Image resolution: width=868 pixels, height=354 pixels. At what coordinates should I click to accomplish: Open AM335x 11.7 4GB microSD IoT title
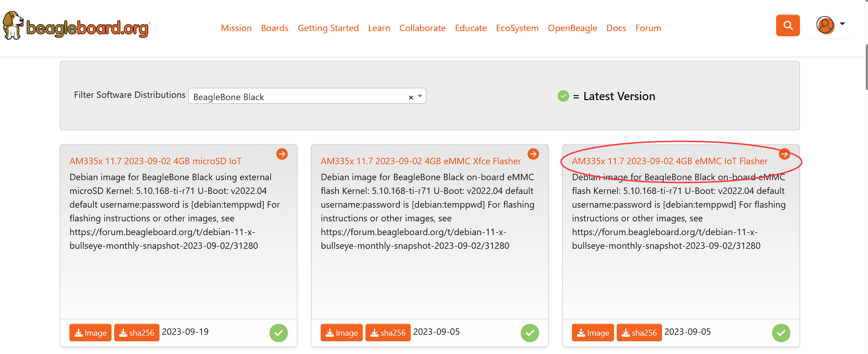155,161
